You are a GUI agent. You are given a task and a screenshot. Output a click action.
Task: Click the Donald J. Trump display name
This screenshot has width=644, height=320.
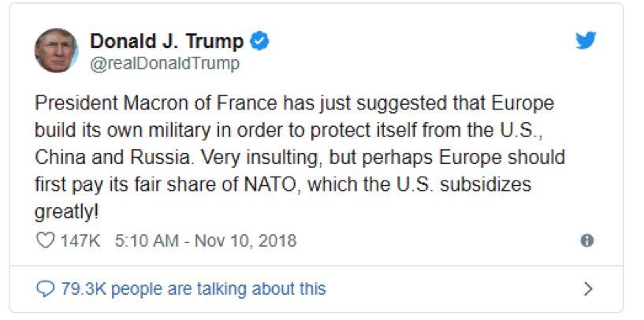pyautogui.click(x=167, y=41)
